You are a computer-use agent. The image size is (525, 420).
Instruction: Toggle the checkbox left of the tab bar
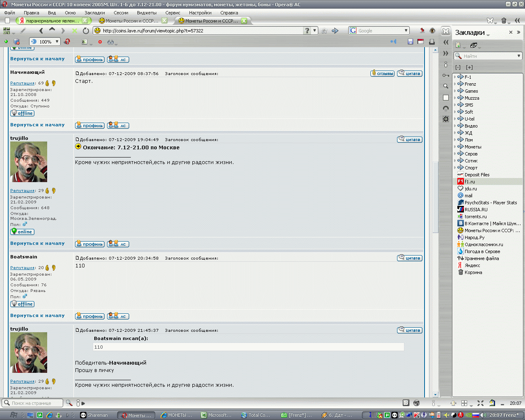[7, 21]
